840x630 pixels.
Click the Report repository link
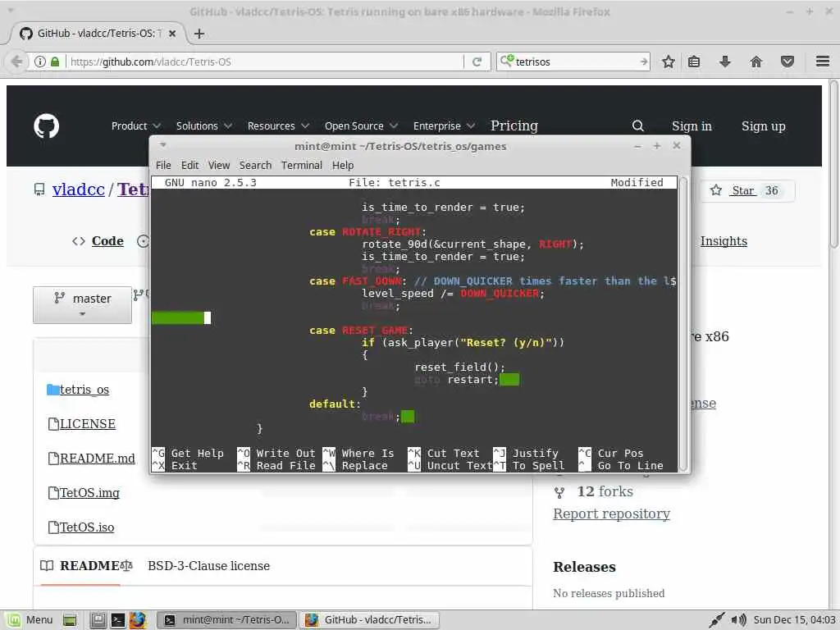(x=611, y=514)
